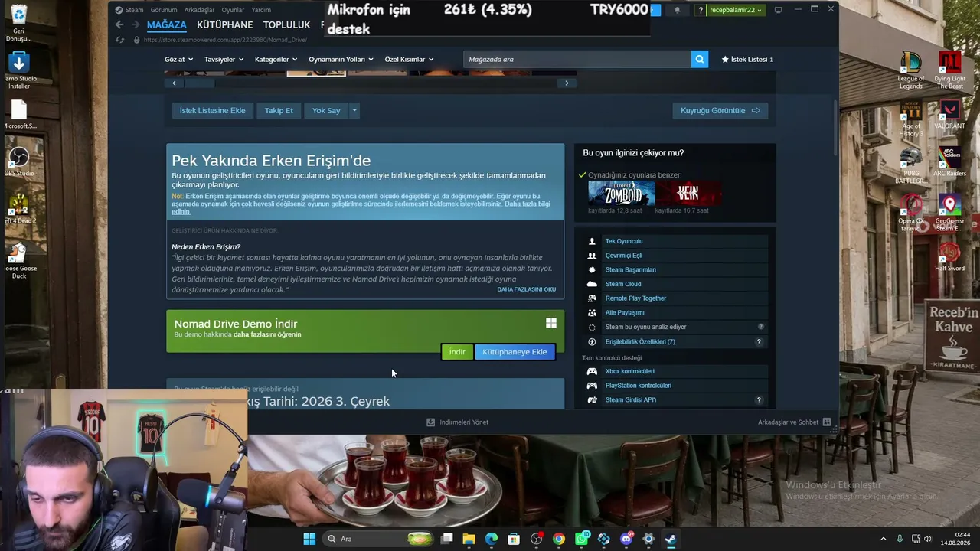Click the screenshot carousel left arrow
980x551 pixels.
[x=174, y=83]
